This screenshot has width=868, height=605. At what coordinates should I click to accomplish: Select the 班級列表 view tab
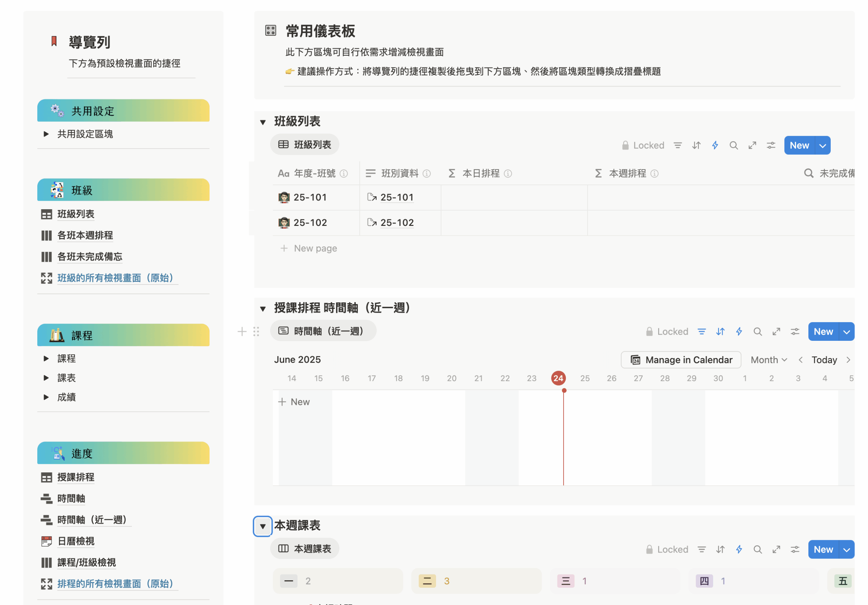pyautogui.click(x=305, y=145)
